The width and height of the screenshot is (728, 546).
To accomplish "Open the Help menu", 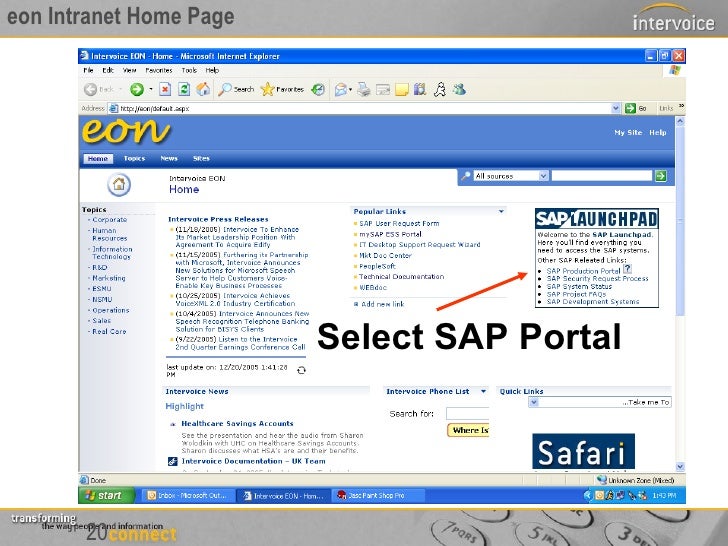I will click(x=212, y=70).
